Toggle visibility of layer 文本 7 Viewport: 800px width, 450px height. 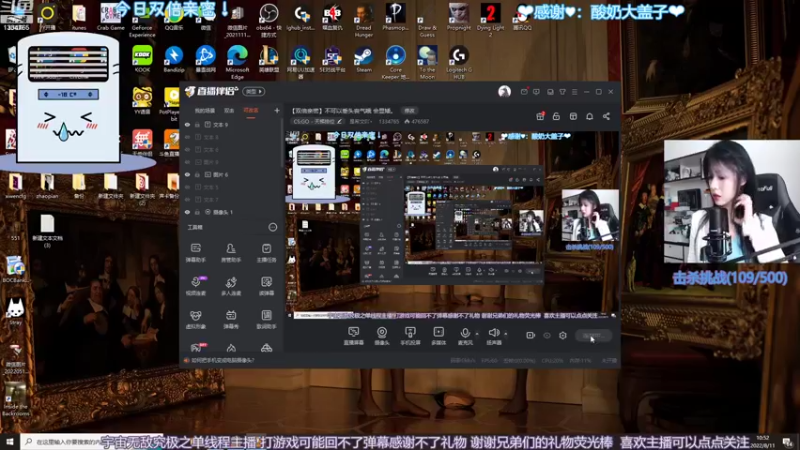click(187, 199)
